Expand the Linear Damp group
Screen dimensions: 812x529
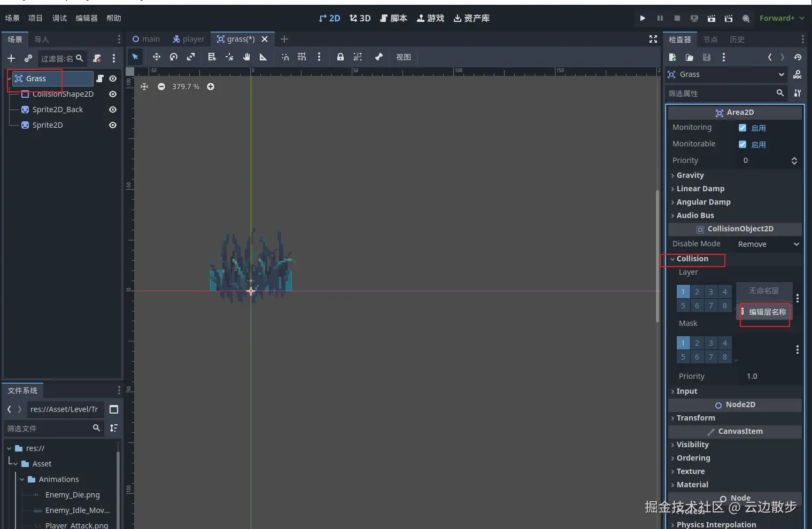[x=735, y=189]
